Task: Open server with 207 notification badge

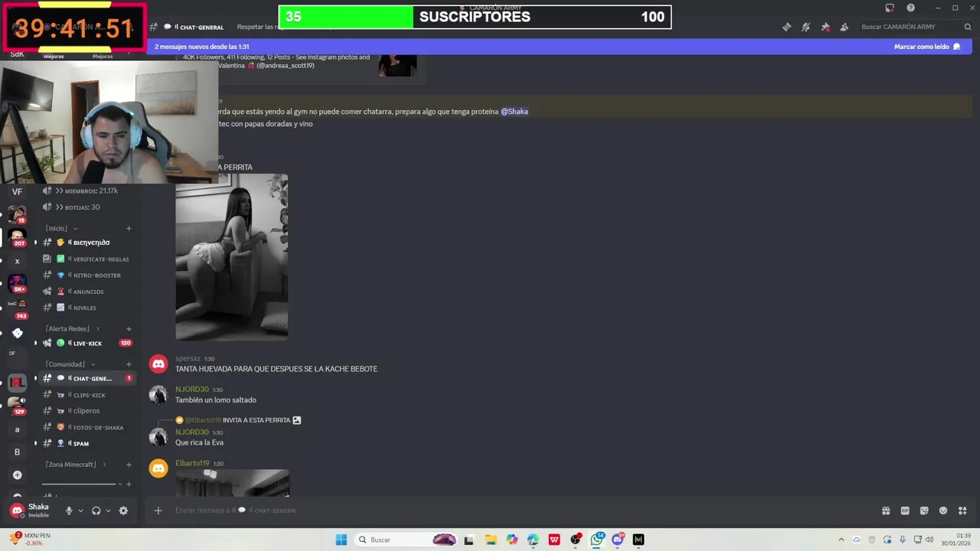Action: (x=17, y=236)
